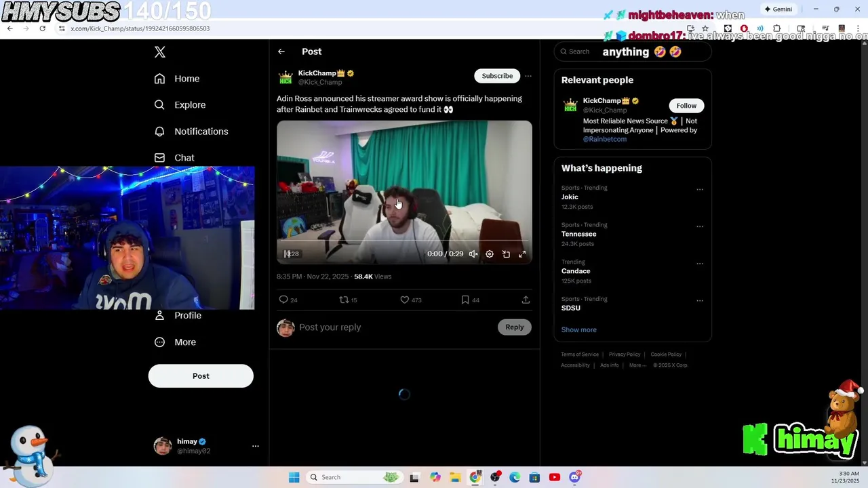Follow KickChamp in Relevant people
The height and width of the screenshot is (488, 868).
pos(686,106)
